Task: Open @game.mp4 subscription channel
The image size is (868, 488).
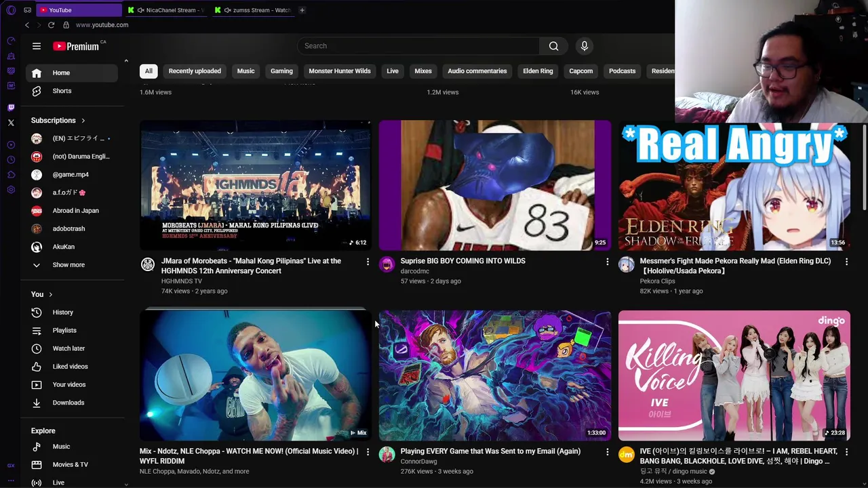Action: click(71, 175)
